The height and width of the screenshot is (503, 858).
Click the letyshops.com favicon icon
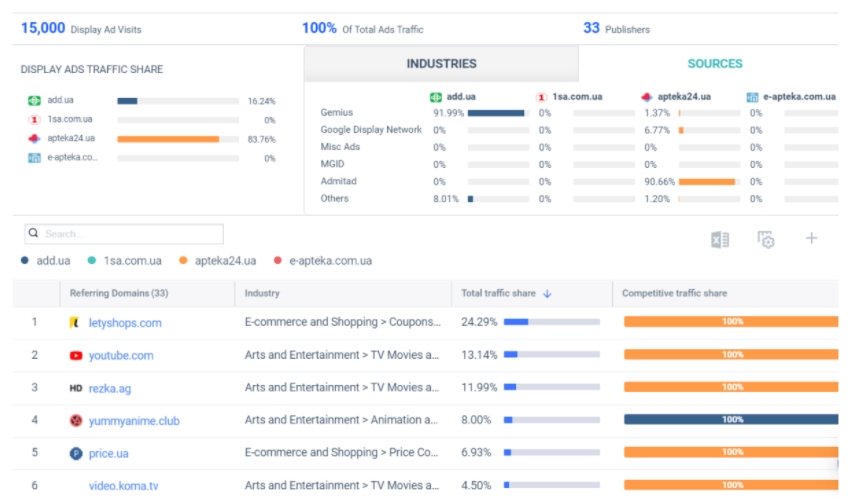(x=75, y=323)
